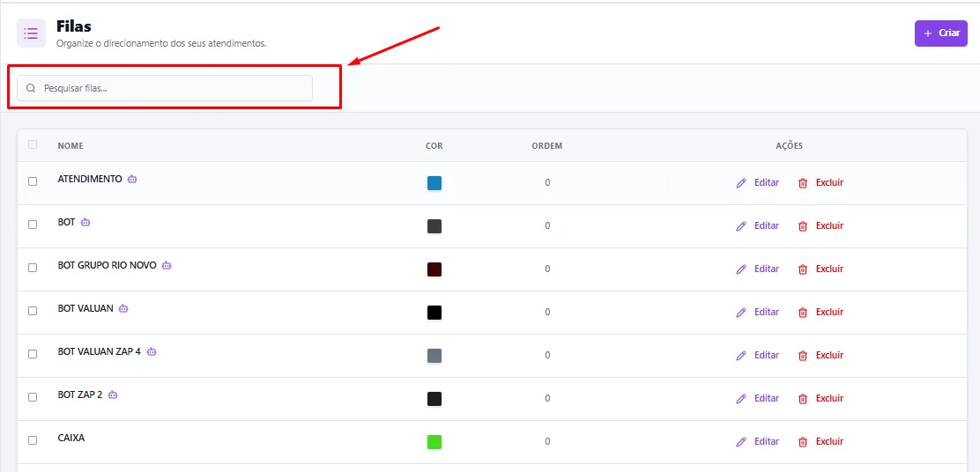Image resolution: width=980 pixels, height=472 pixels.
Task: Tick the CAIXA row checkbox
Action: click(x=33, y=439)
